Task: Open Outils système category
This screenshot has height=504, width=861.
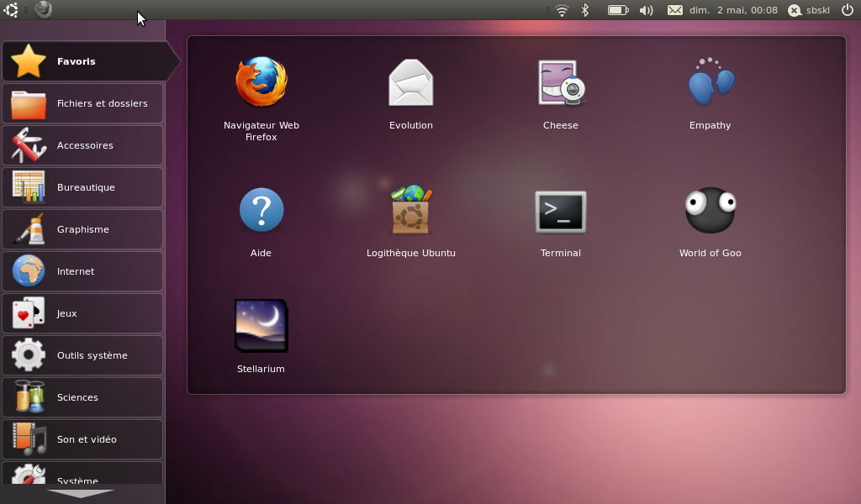Action: coord(82,355)
